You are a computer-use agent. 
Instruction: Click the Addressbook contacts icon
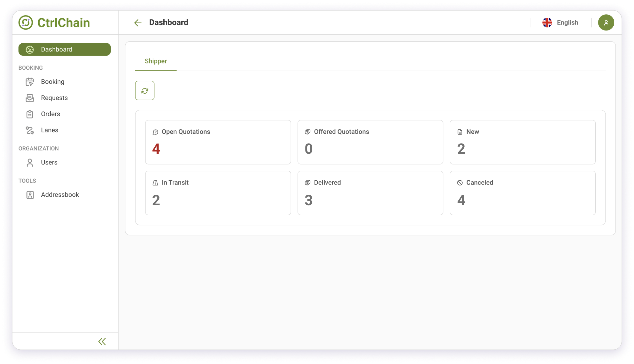30,195
